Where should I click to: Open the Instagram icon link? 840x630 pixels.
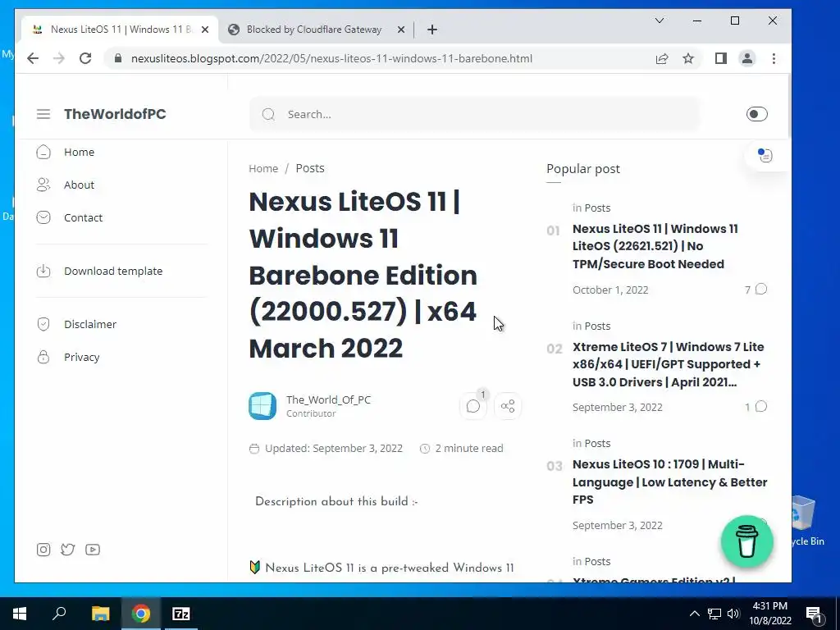43,550
